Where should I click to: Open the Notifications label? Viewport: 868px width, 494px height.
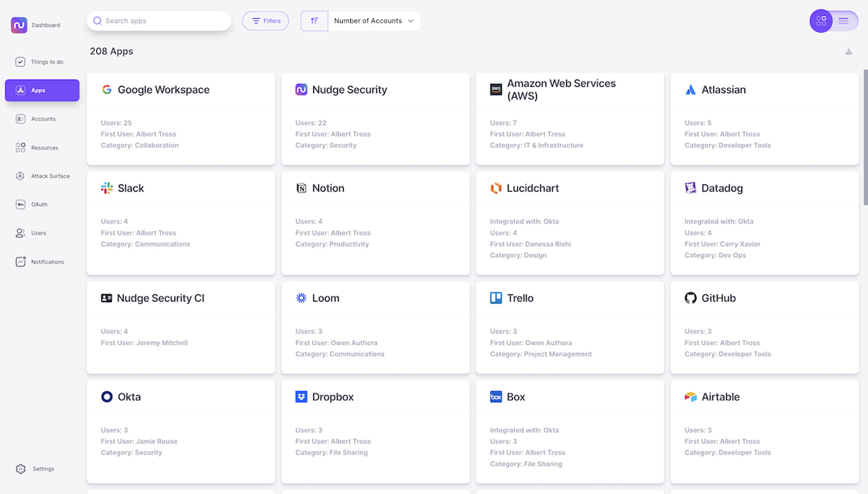click(x=48, y=262)
